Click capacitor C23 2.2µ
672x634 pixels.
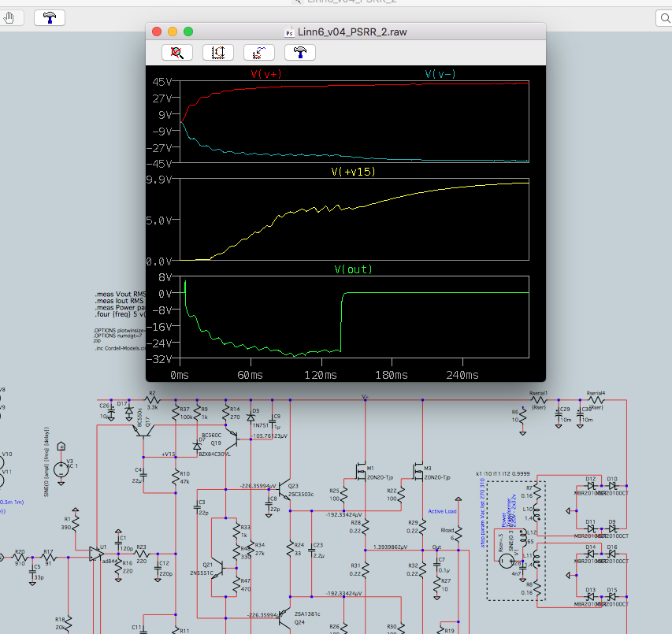[311, 550]
